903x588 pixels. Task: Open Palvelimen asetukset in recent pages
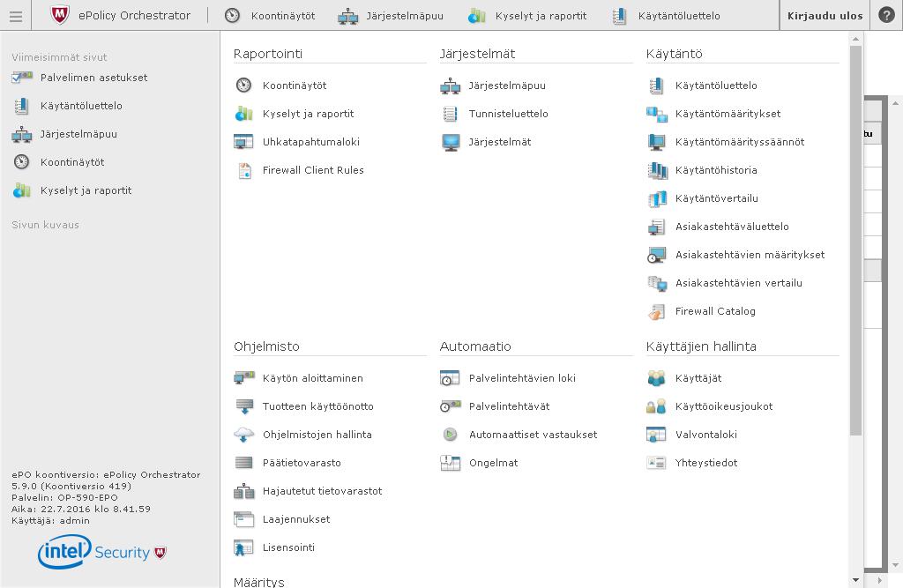93,78
